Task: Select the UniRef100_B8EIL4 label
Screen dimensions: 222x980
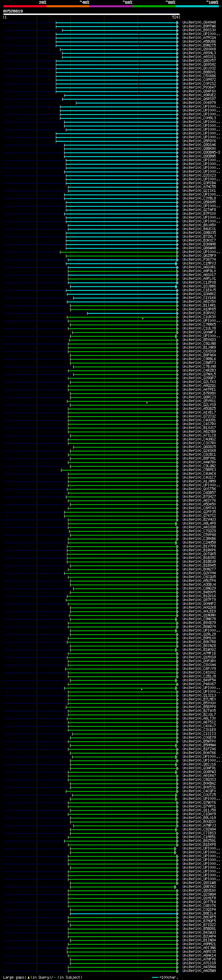Action: (x=199, y=913)
